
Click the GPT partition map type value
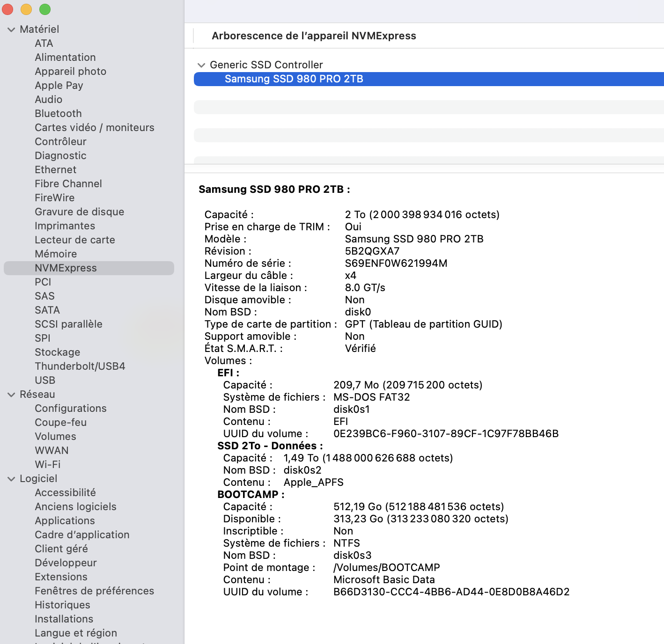(424, 324)
